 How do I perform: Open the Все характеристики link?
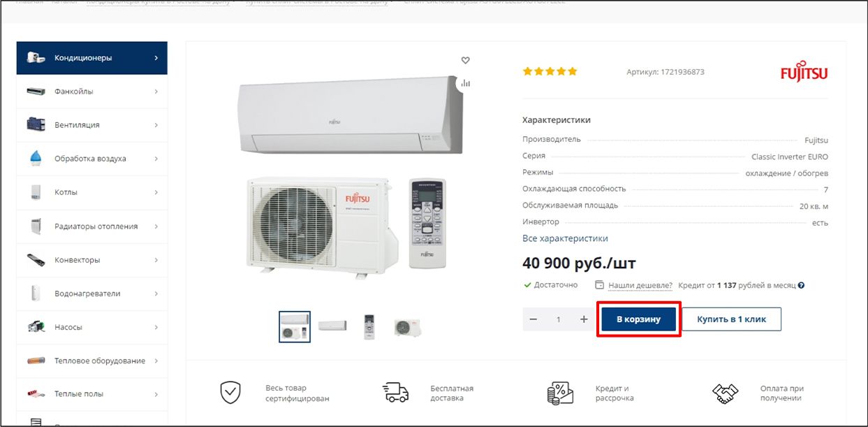565,238
